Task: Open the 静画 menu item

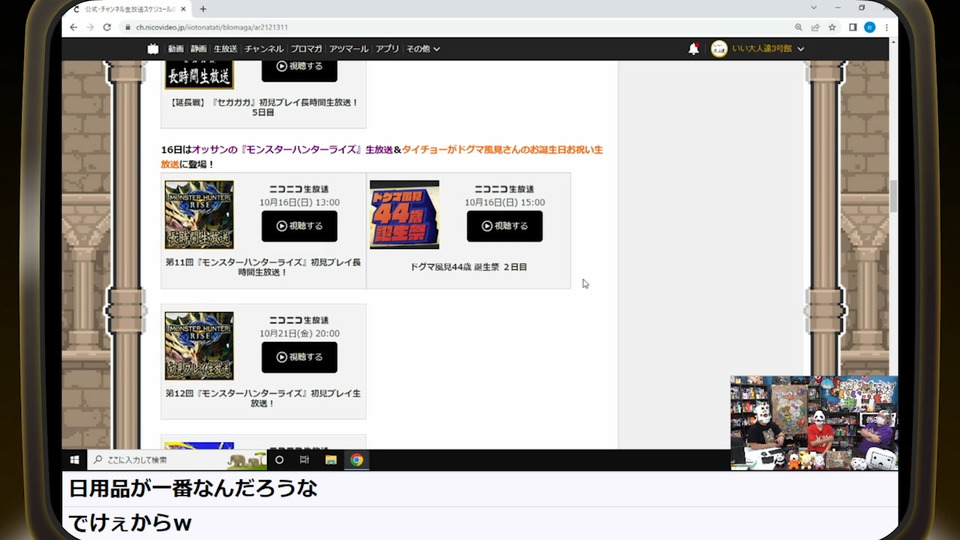Action: pos(198,49)
